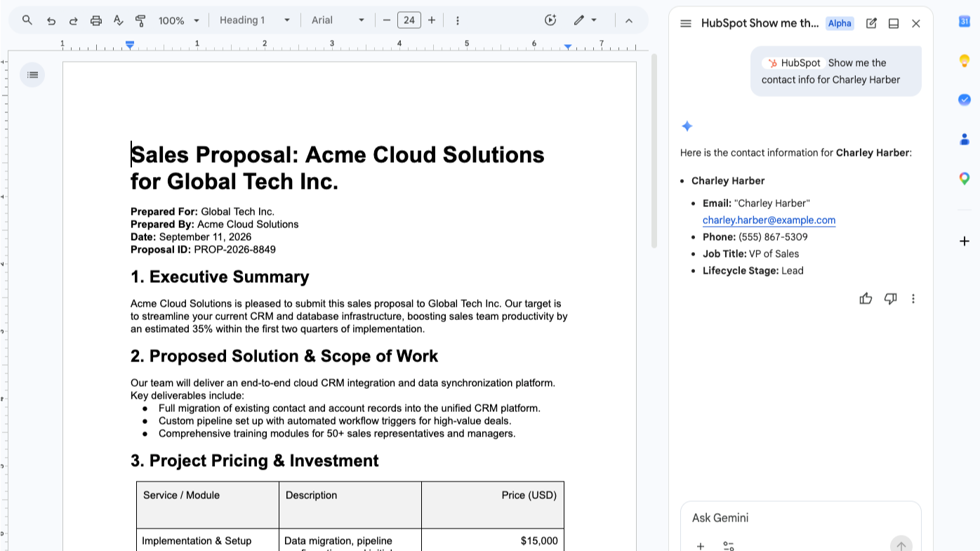Click the $15,000 price cell
980x551 pixels.
pyautogui.click(x=539, y=540)
